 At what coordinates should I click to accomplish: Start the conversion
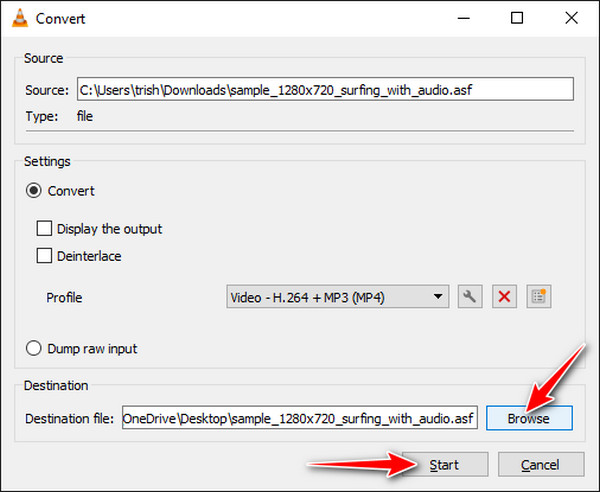click(445, 464)
